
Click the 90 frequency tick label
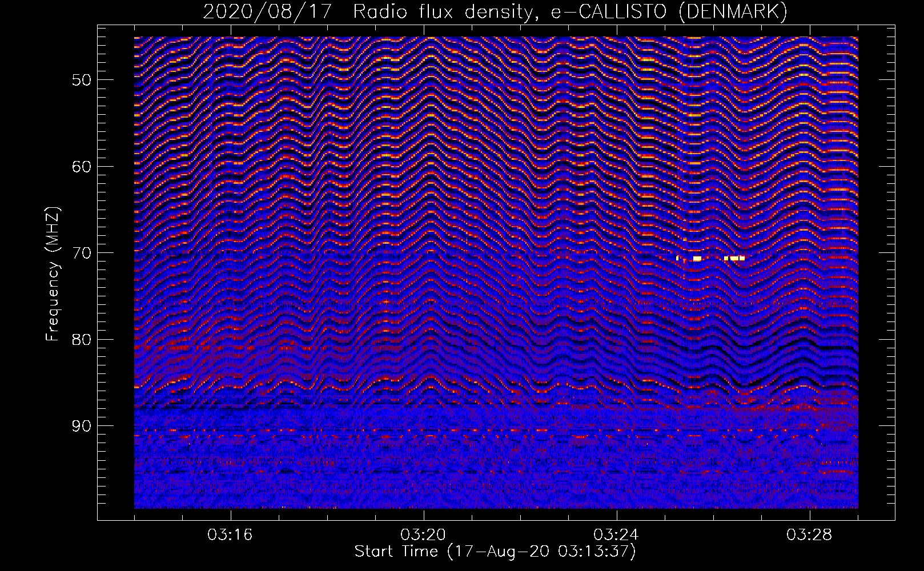(82, 427)
